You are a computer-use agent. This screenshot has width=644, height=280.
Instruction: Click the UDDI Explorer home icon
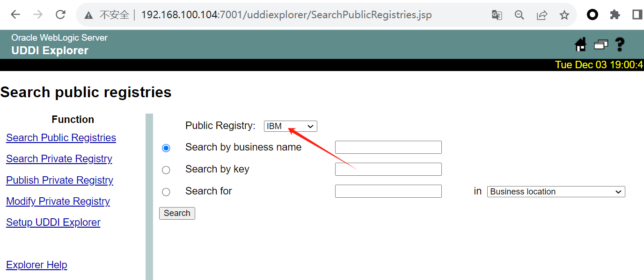coord(580,44)
